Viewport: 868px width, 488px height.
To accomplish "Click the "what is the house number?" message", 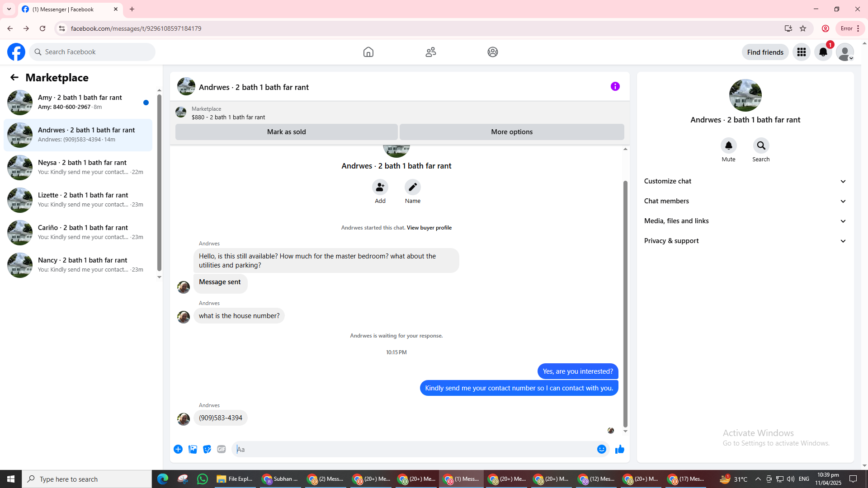I will (x=239, y=316).
